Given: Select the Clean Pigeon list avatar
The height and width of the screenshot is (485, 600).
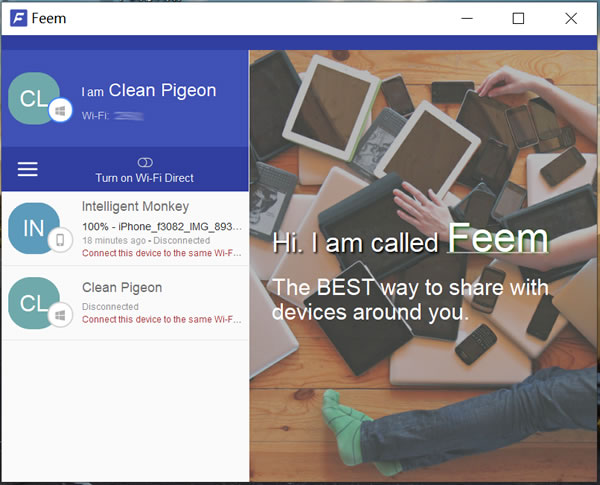Looking at the screenshot, I should 34,303.
